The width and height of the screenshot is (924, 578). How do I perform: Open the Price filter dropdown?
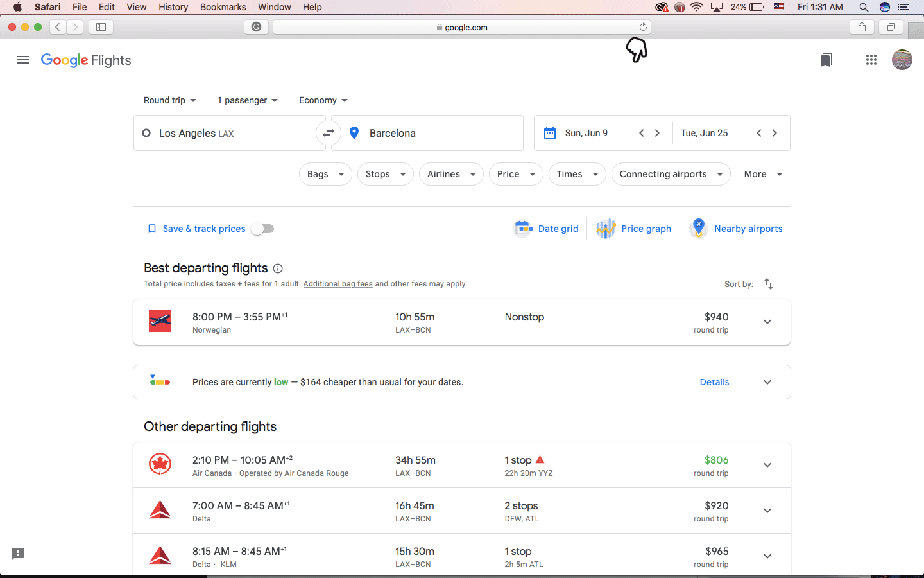pyautogui.click(x=516, y=174)
